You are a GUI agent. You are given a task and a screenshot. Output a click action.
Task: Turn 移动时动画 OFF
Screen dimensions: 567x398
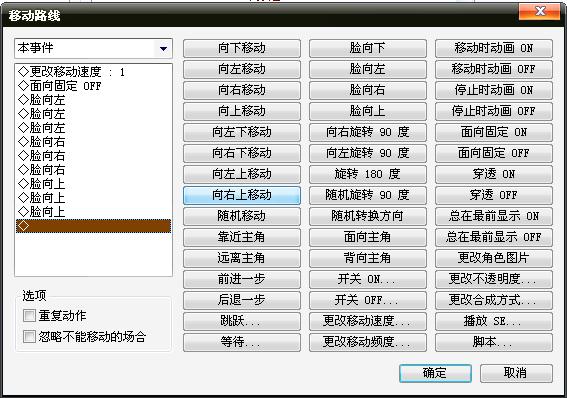[494, 69]
